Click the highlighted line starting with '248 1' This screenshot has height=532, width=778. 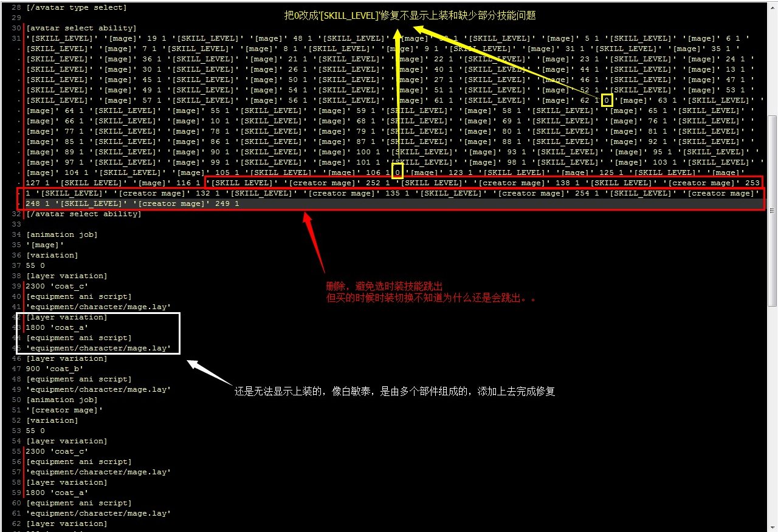[133, 204]
